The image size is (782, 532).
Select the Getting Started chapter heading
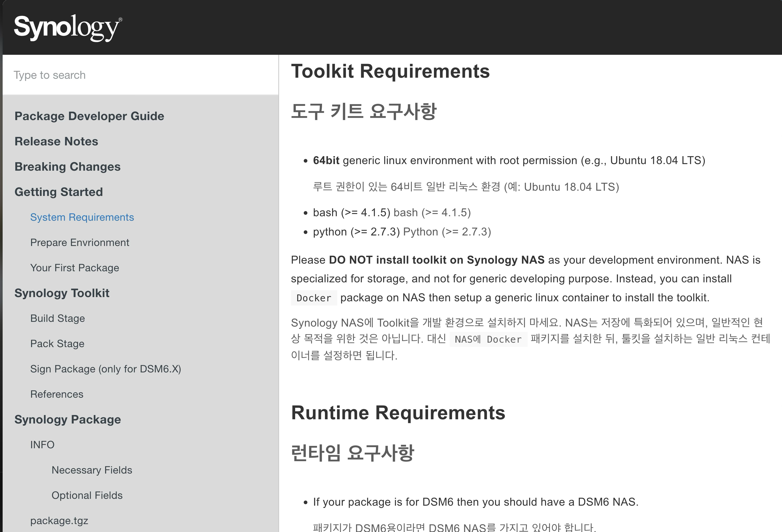pos(58,192)
